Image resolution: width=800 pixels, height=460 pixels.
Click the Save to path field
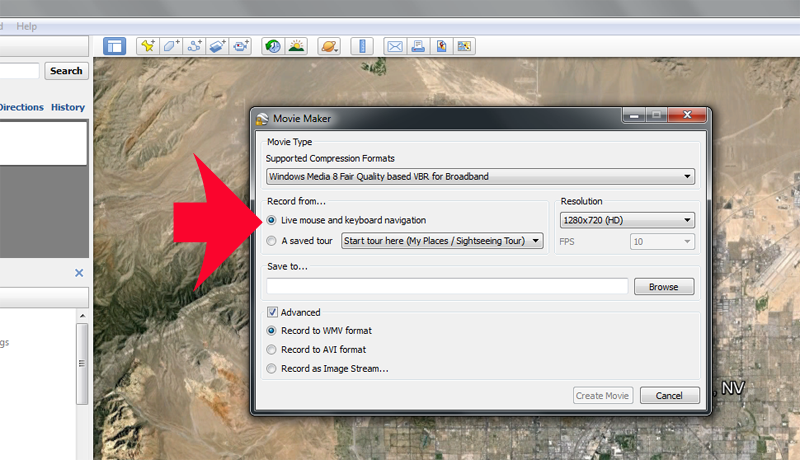pyautogui.click(x=447, y=286)
